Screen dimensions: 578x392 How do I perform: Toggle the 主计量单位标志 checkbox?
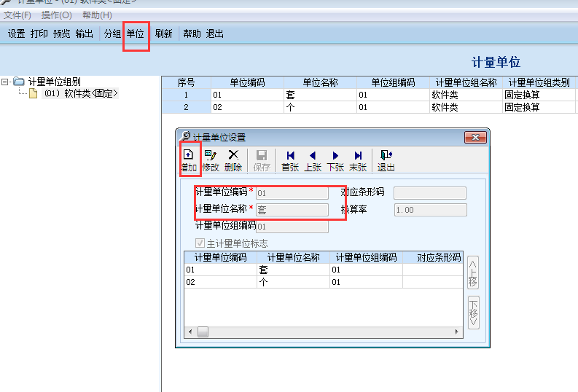(200, 243)
